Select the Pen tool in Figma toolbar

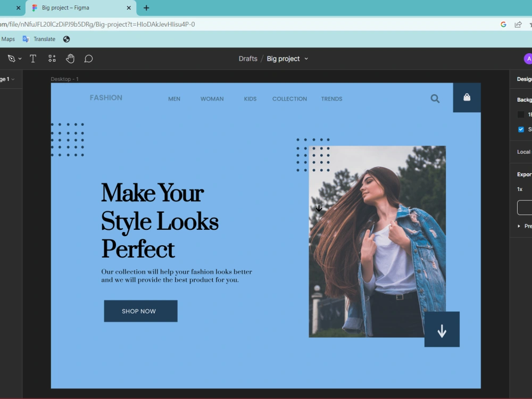tap(12, 59)
